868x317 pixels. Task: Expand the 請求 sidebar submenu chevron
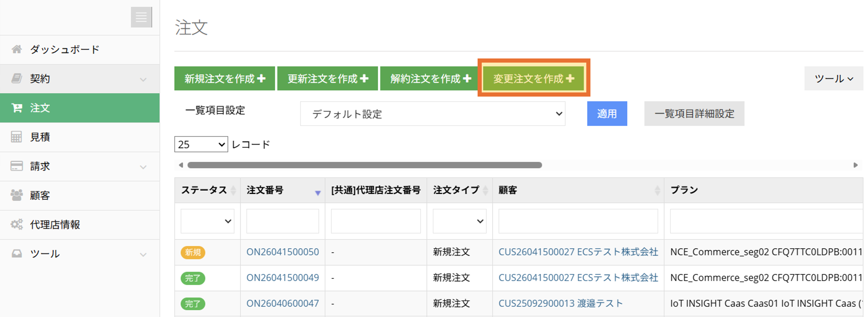click(143, 167)
